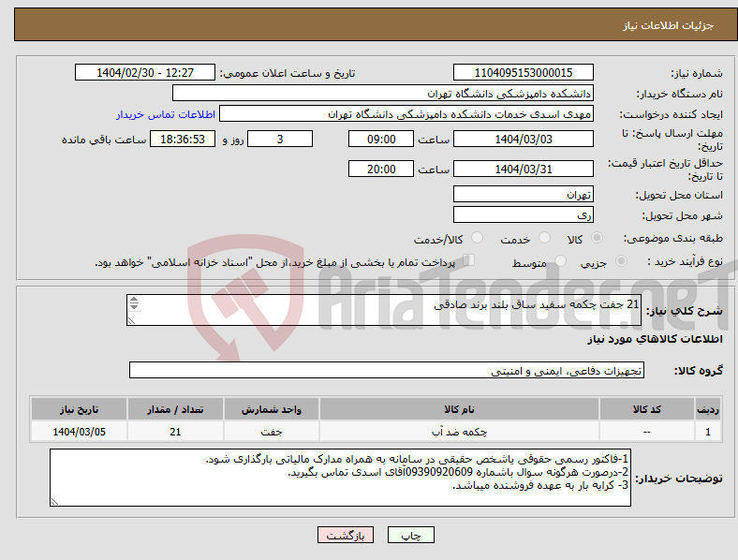
Task: Click label گروه کالا
Action: coord(698,370)
